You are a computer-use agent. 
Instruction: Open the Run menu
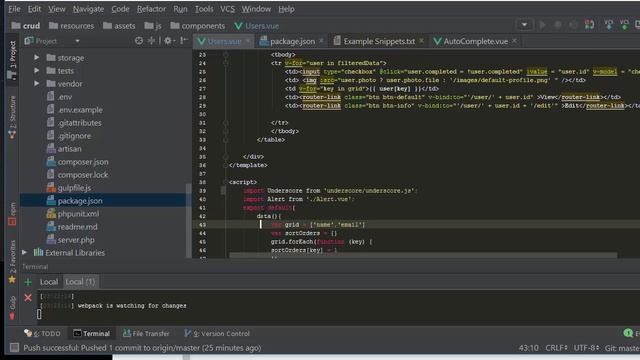(x=180, y=9)
